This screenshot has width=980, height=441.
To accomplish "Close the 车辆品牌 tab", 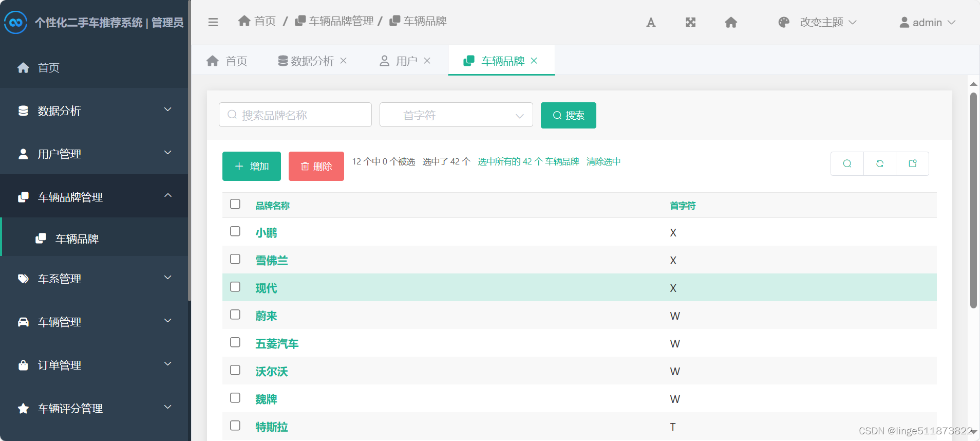I will (x=534, y=61).
